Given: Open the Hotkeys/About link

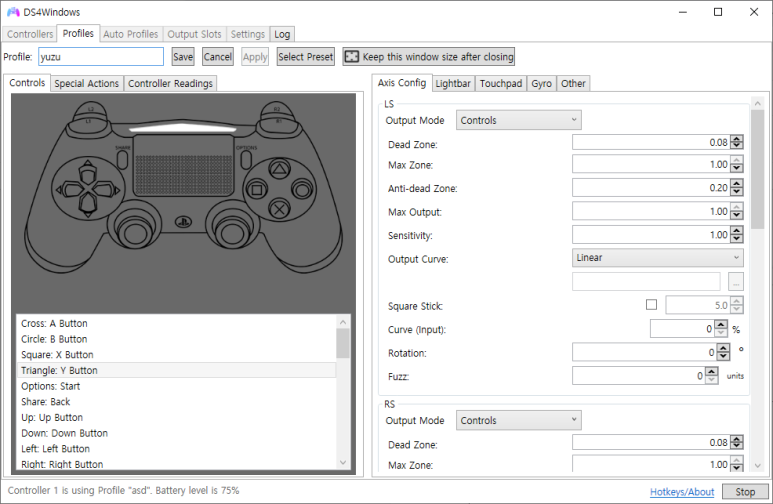Looking at the screenshot, I should (x=682, y=492).
